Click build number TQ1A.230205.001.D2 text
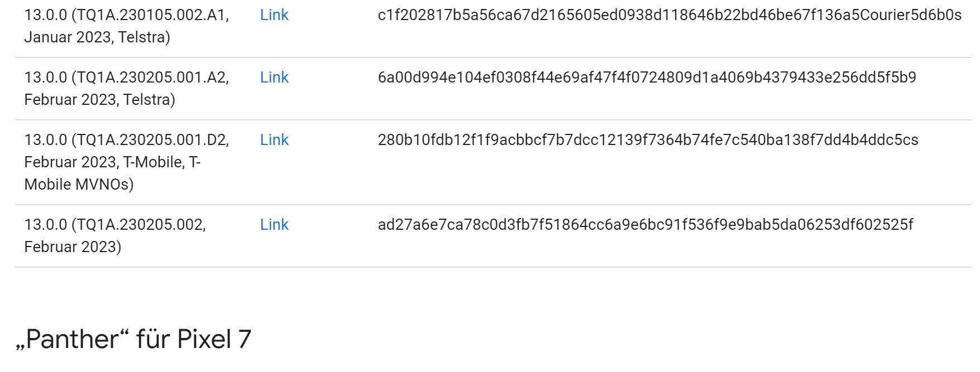Viewport: 980px width, 372px height. 150,140
